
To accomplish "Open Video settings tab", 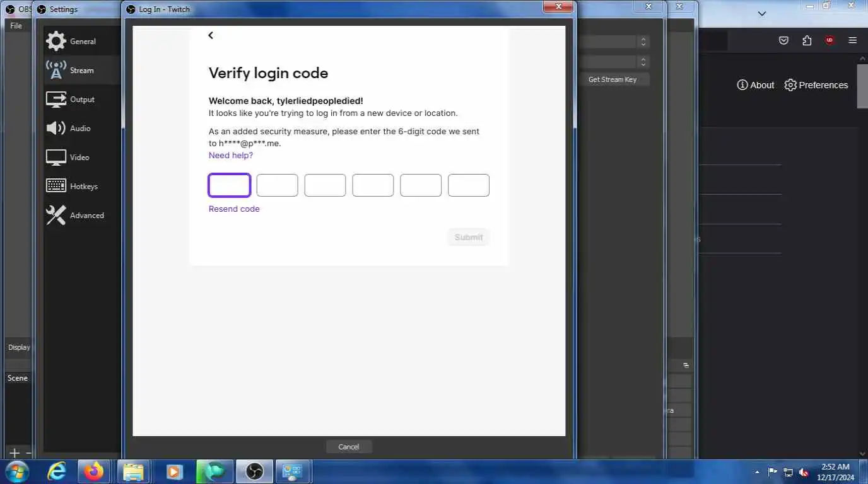I will point(82,158).
